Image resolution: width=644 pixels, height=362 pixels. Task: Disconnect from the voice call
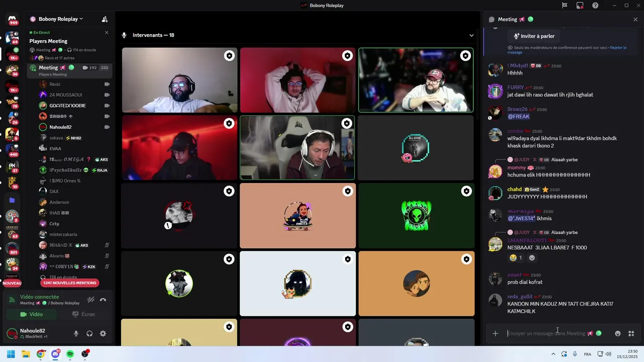click(x=103, y=300)
